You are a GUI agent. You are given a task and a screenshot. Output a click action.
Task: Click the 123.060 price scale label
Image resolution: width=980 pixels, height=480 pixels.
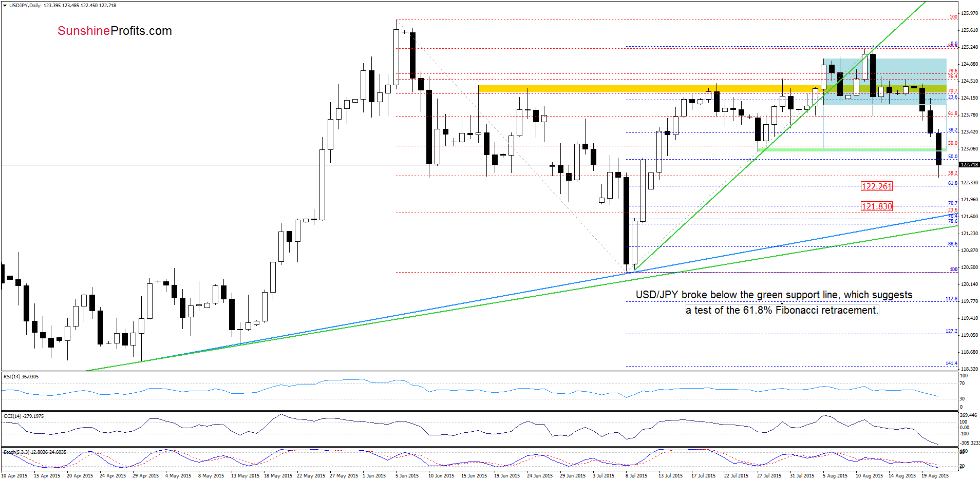coord(969,149)
